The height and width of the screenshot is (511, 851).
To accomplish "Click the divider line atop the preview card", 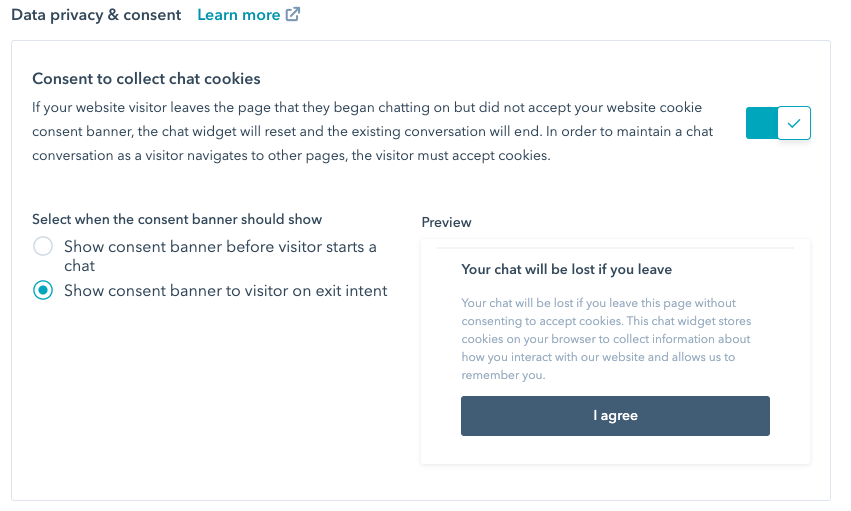I will (x=615, y=247).
